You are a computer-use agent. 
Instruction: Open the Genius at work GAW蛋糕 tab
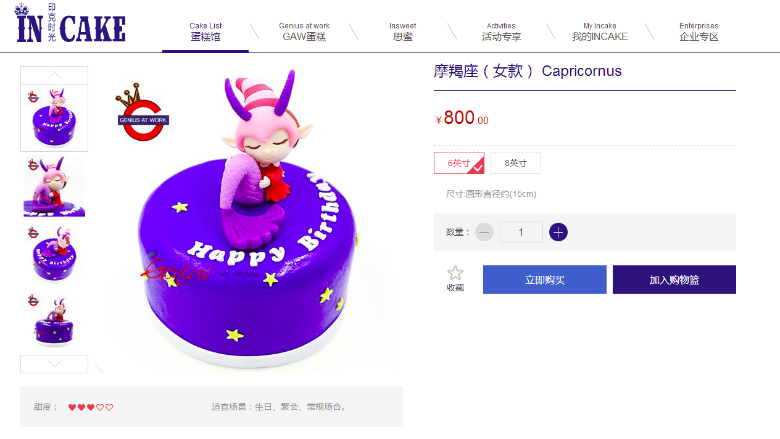(x=304, y=31)
